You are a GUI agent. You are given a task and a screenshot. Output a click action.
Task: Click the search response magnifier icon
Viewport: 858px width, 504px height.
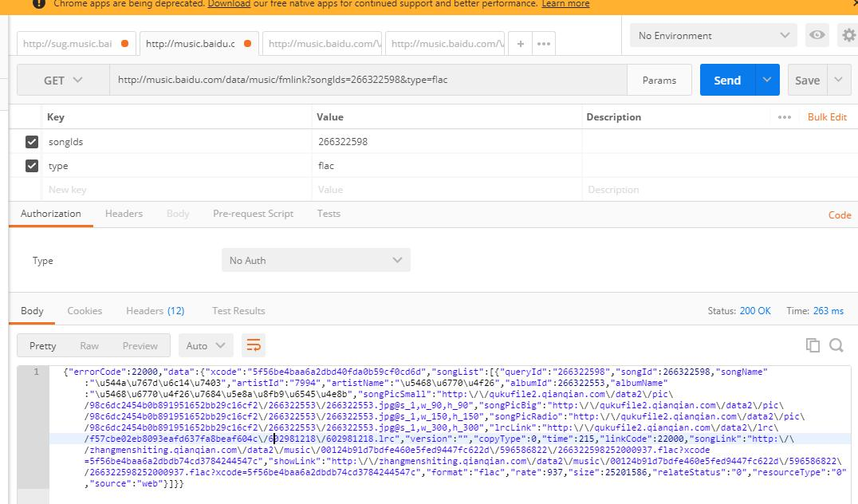(x=836, y=345)
